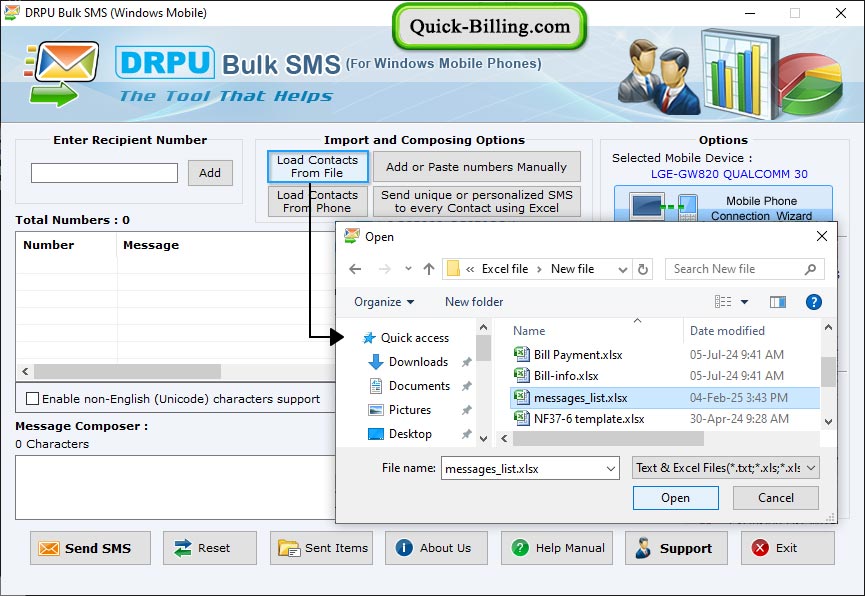This screenshot has width=865, height=596.
Task: Click sidebar scroll down arrow
Action: [483, 439]
